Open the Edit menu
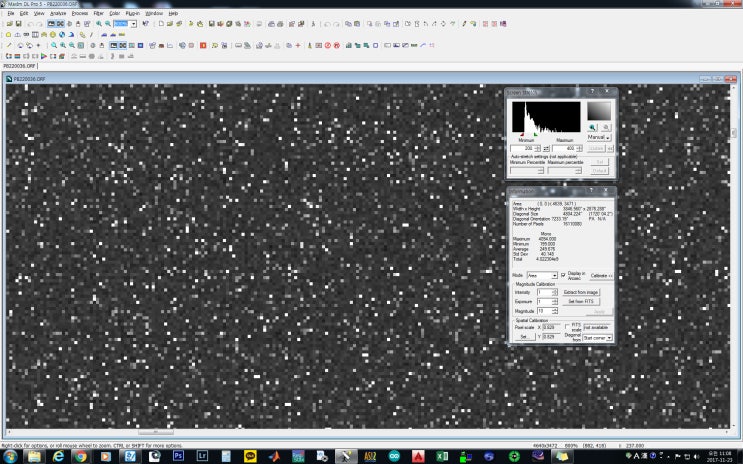Image resolution: width=743 pixels, height=464 pixels. point(24,13)
